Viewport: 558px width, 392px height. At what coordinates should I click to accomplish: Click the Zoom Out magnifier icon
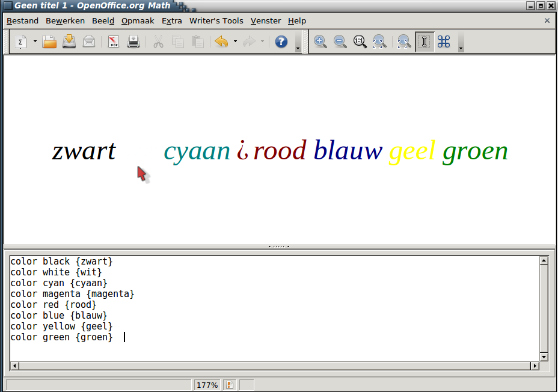pyautogui.click(x=340, y=41)
